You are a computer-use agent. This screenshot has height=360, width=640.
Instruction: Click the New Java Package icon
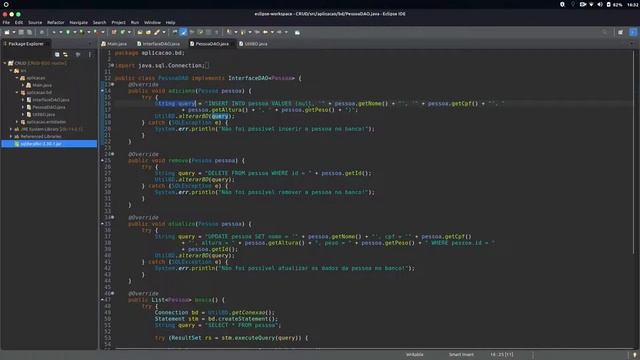tap(114, 32)
